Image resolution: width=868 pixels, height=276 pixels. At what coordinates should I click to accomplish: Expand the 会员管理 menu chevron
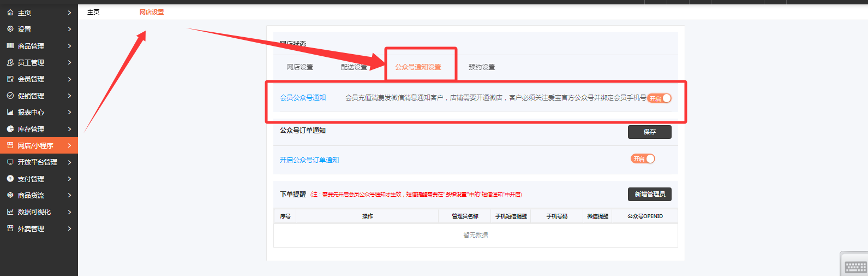coord(69,79)
